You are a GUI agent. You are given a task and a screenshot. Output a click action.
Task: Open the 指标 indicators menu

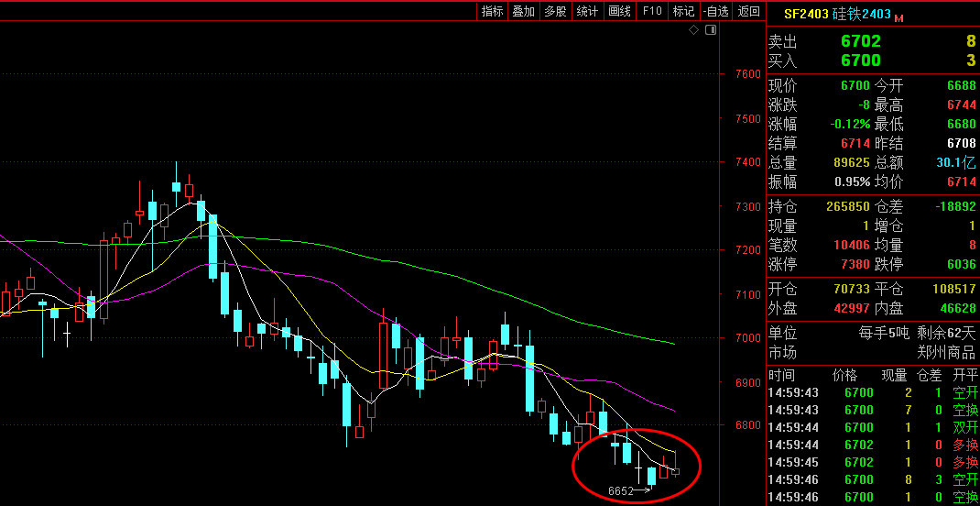[493, 11]
